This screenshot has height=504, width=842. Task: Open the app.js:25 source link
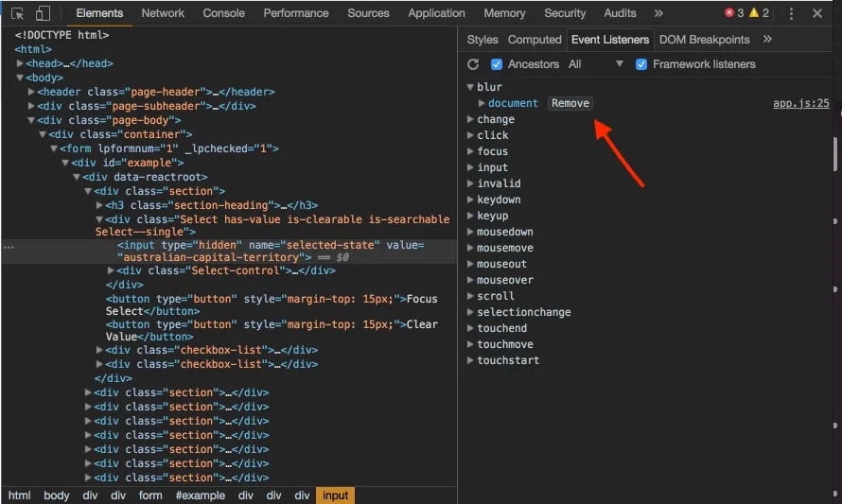point(800,103)
